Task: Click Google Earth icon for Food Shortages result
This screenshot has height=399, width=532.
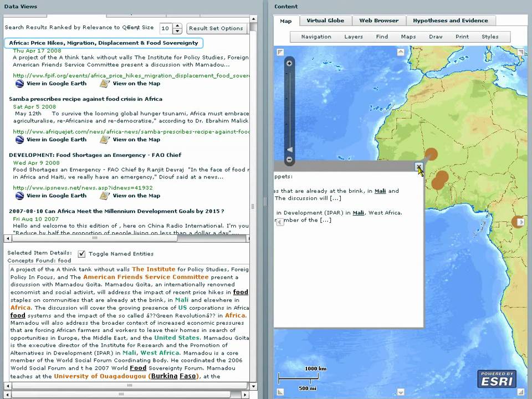Action: [20, 196]
